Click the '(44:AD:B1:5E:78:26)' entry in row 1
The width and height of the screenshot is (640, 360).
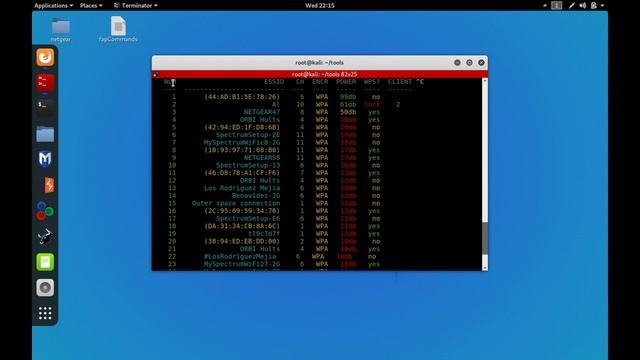click(242, 97)
